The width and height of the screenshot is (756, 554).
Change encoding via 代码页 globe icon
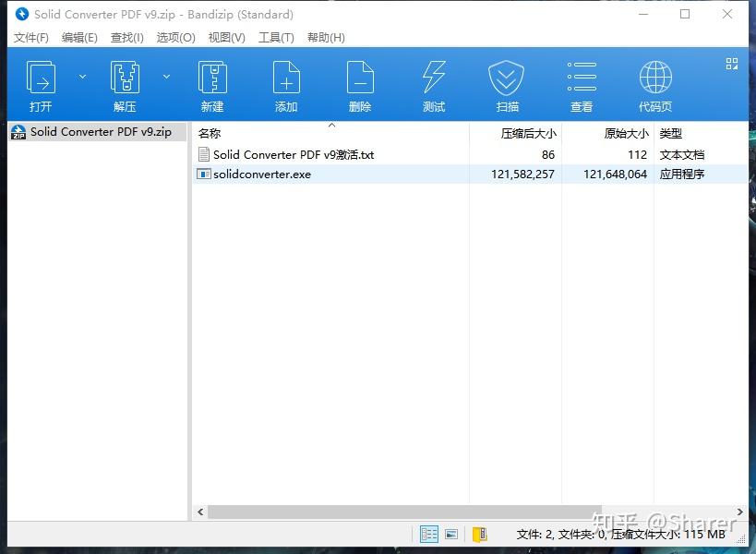click(654, 83)
